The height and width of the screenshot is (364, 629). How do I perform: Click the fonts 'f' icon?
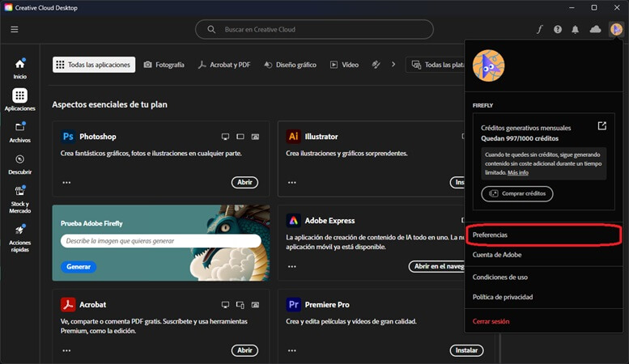(x=540, y=29)
